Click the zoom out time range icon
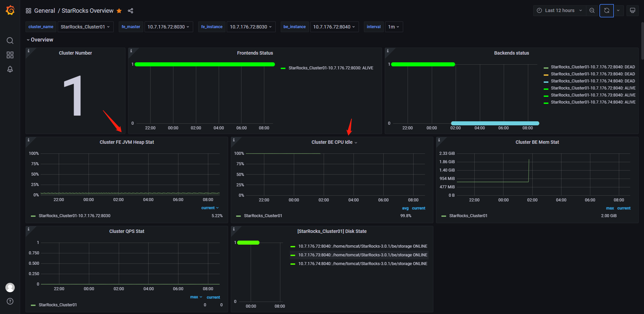 tap(592, 10)
